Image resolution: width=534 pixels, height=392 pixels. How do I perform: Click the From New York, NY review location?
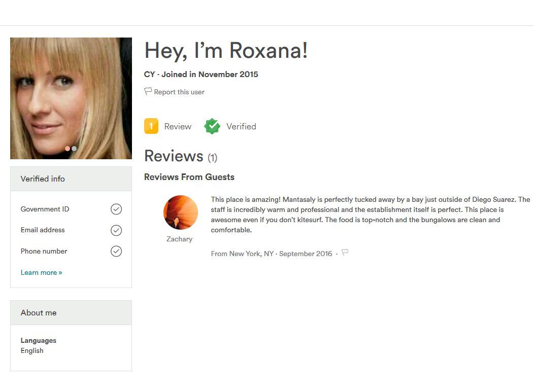(x=242, y=254)
